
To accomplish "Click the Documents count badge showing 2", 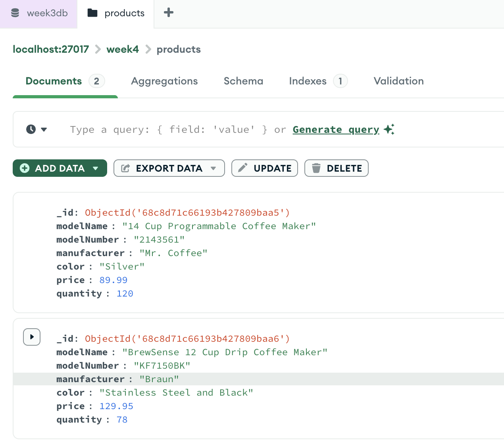I will pos(96,81).
